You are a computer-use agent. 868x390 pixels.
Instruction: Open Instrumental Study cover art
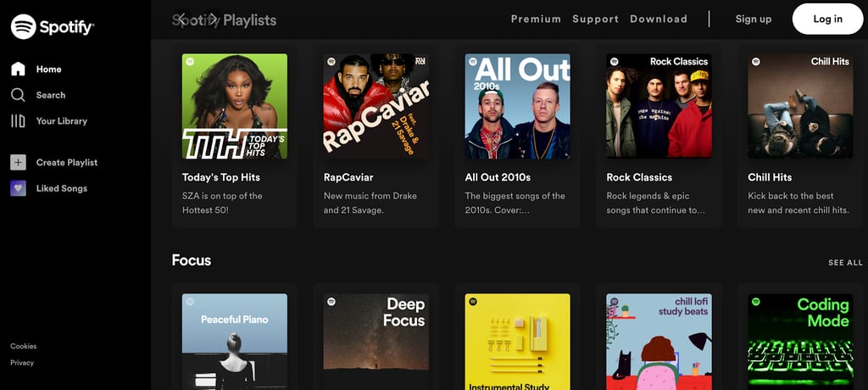point(518,342)
